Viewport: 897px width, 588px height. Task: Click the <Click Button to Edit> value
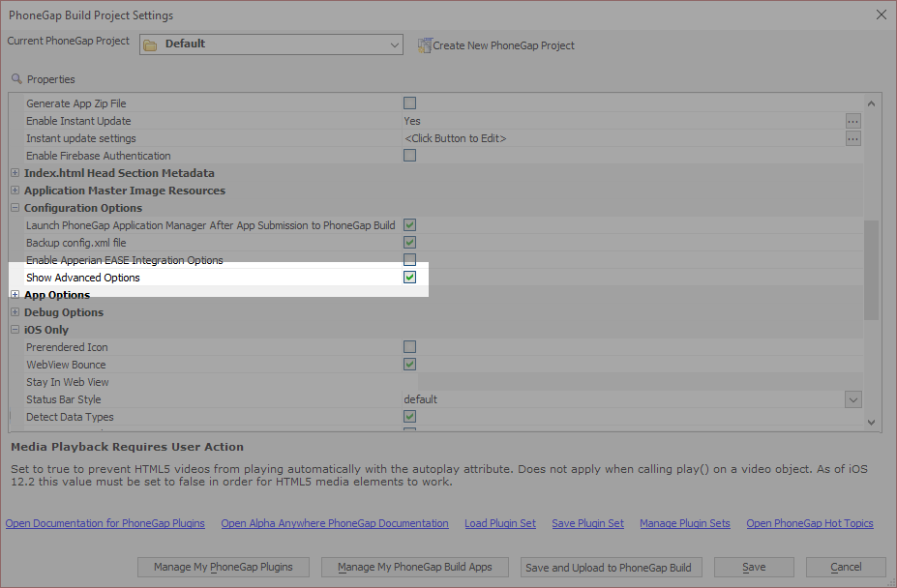click(456, 138)
